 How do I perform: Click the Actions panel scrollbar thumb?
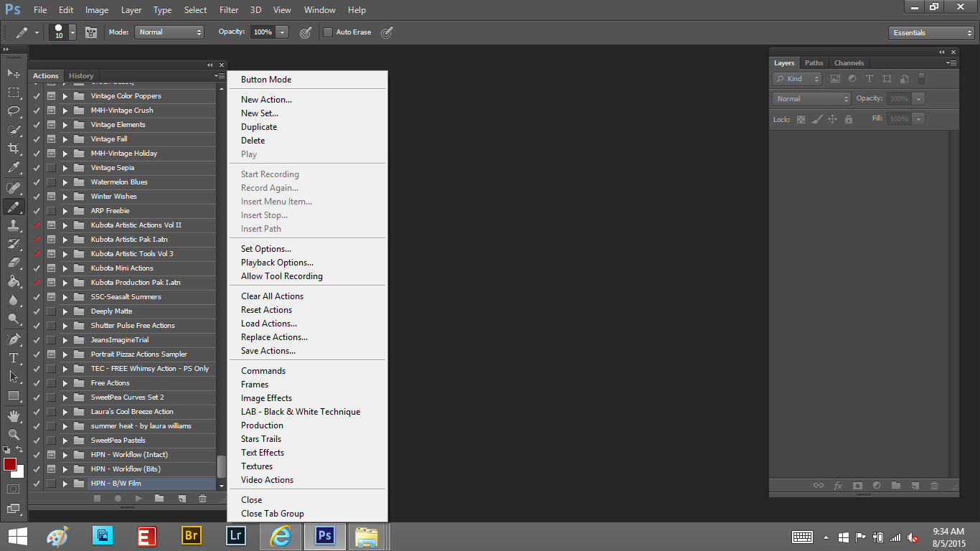(x=221, y=466)
